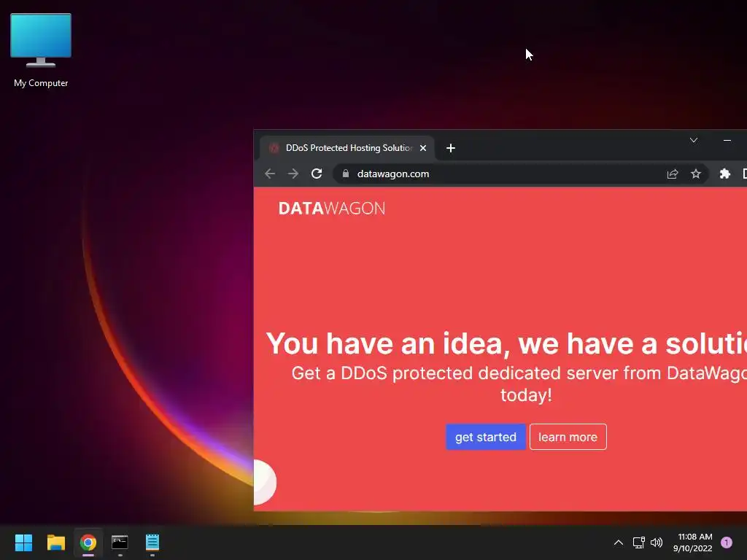Reload the datawagon.com page
Image resolution: width=747 pixels, height=560 pixels.
317,174
